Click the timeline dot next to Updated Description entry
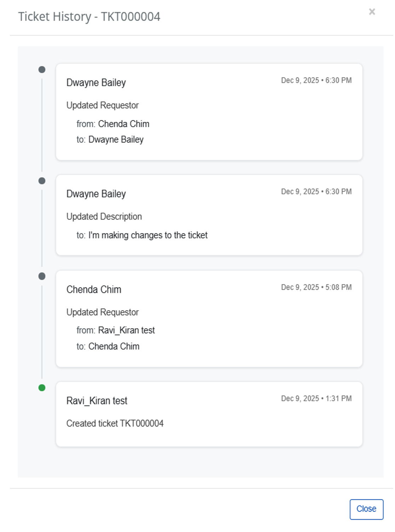Image resolution: width=395 pixels, height=532 pixels. (42, 181)
